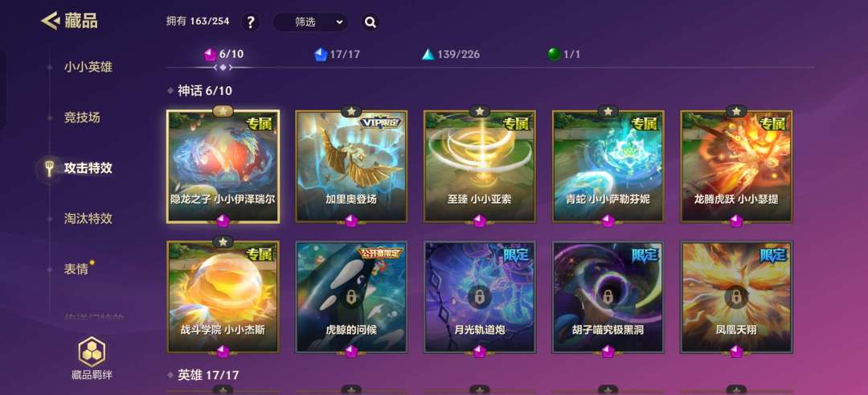Image resolution: width=868 pixels, height=395 pixels.
Task: Open the question mark help icon
Action: coord(251,23)
